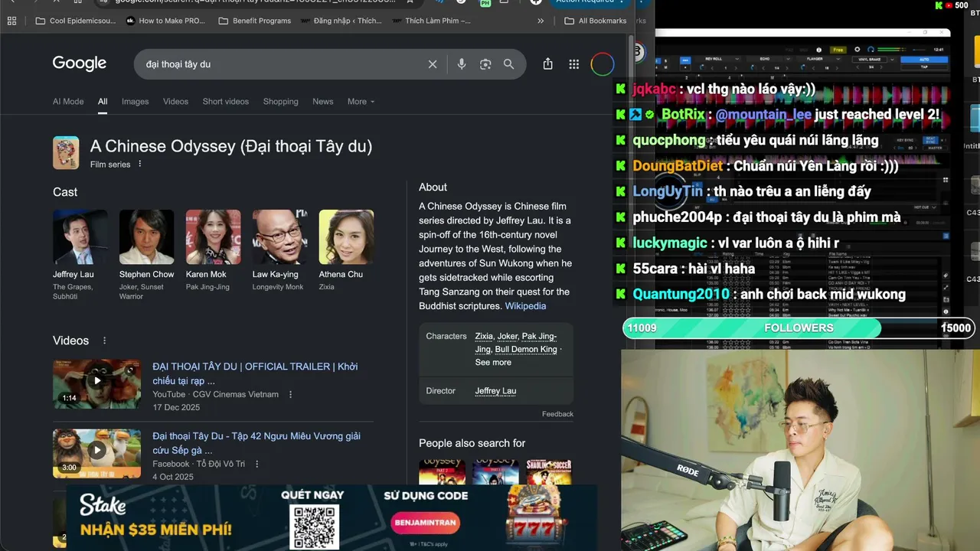This screenshot has height=551, width=980.
Task: Open the three-dot menu beside Film series
Action: click(x=140, y=165)
